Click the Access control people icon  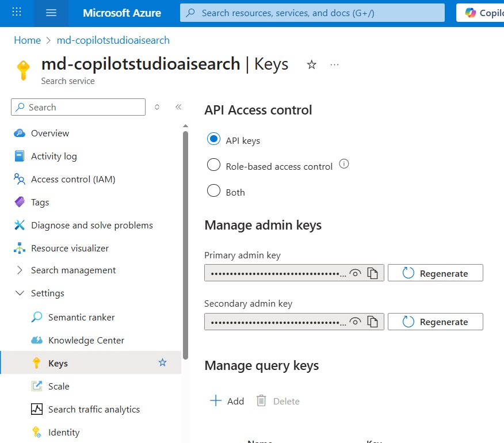click(x=20, y=179)
